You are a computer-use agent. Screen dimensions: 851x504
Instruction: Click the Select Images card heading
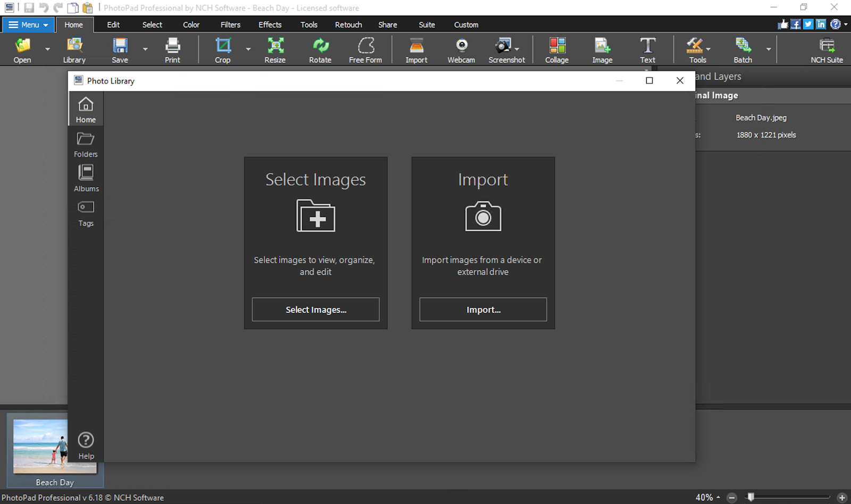(x=315, y=180)
